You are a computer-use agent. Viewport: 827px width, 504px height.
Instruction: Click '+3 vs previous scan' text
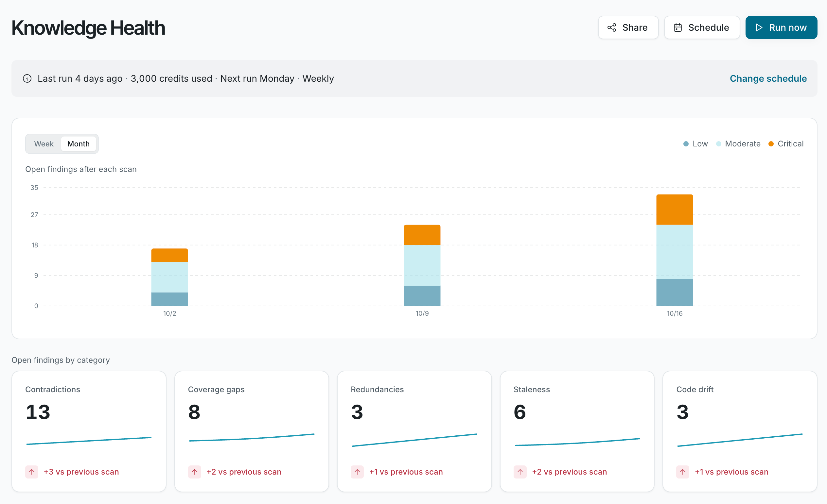(81, 472)
